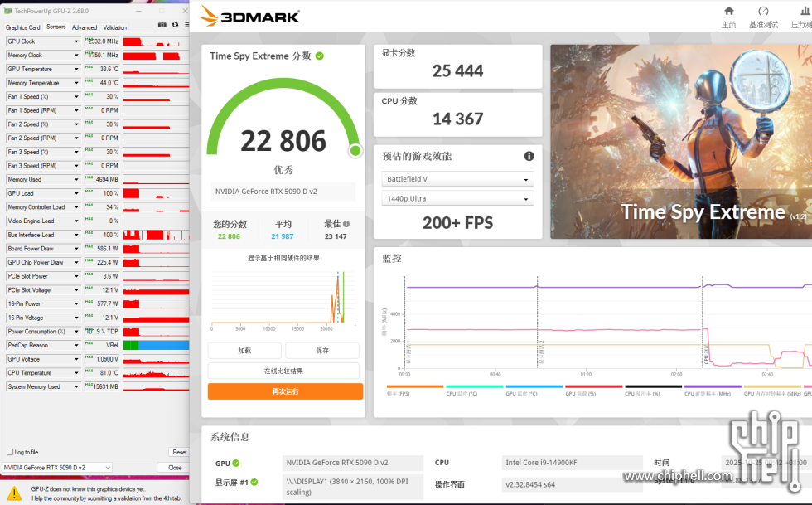Click the 200+ FPS estimate
812x505 pixels.
(x=457, y=223)
